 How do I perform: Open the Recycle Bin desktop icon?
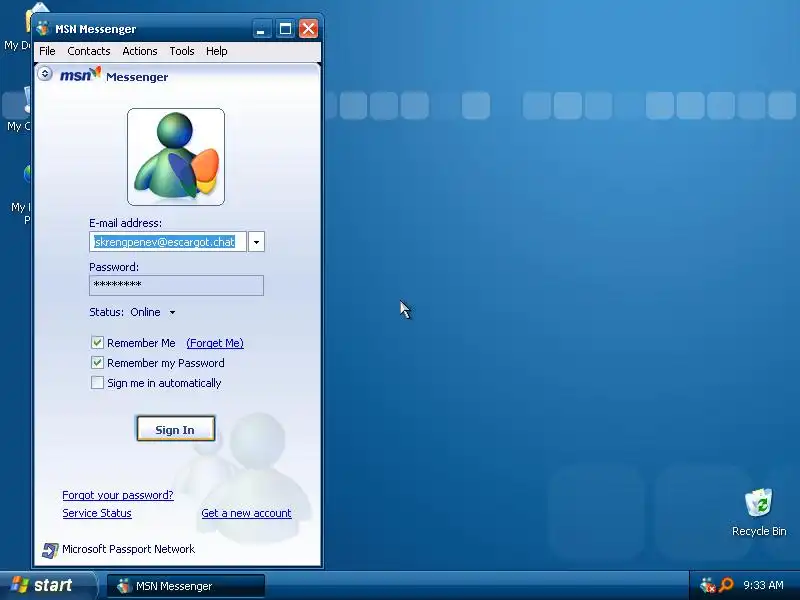tap(759, 512)
